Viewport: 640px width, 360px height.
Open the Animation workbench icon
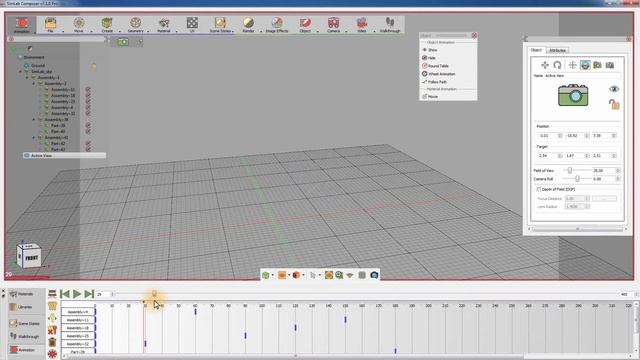(22, 23)
